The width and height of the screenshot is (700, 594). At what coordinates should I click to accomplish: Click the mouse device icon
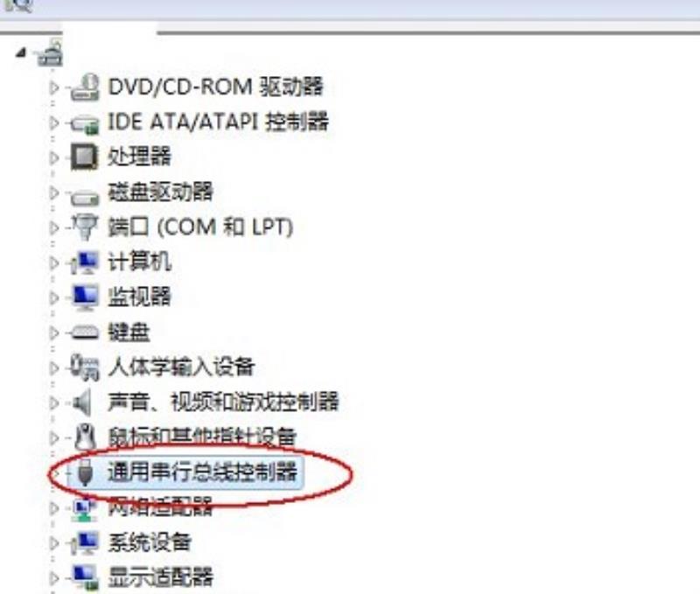point(85,437)
